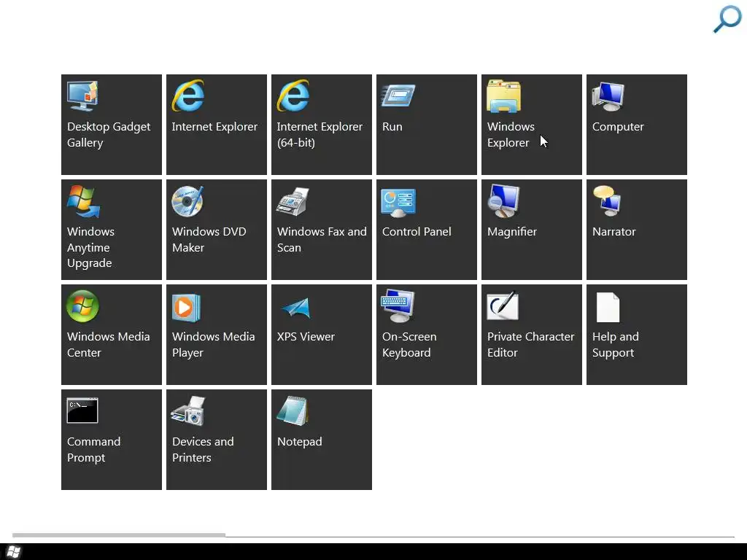Click the "Windows DVD Maker" label

tap(209, 239)
